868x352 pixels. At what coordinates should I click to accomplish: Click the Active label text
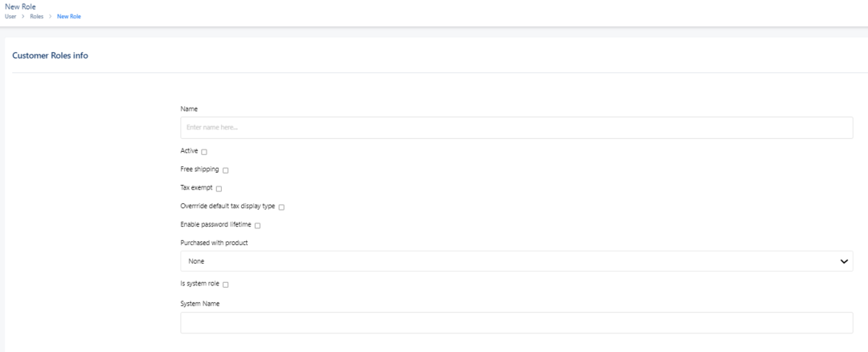[x=190, y=151]
